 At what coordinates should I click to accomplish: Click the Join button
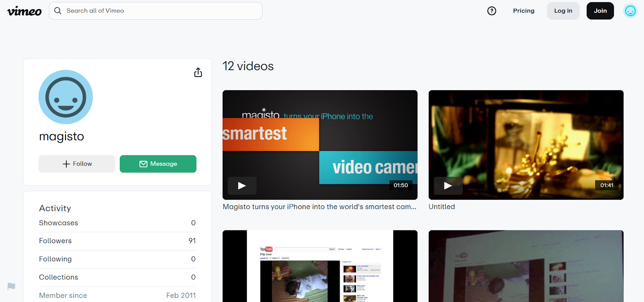(600, 11)
